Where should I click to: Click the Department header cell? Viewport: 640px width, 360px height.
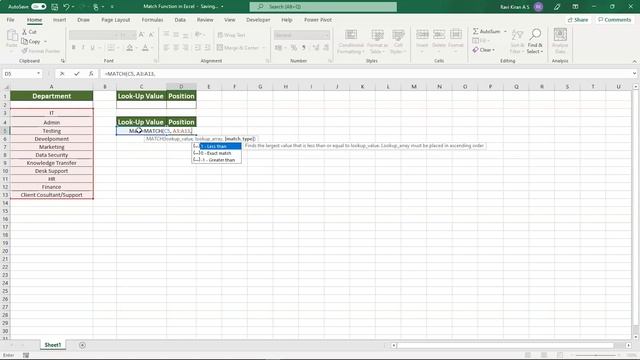[52, 96]
